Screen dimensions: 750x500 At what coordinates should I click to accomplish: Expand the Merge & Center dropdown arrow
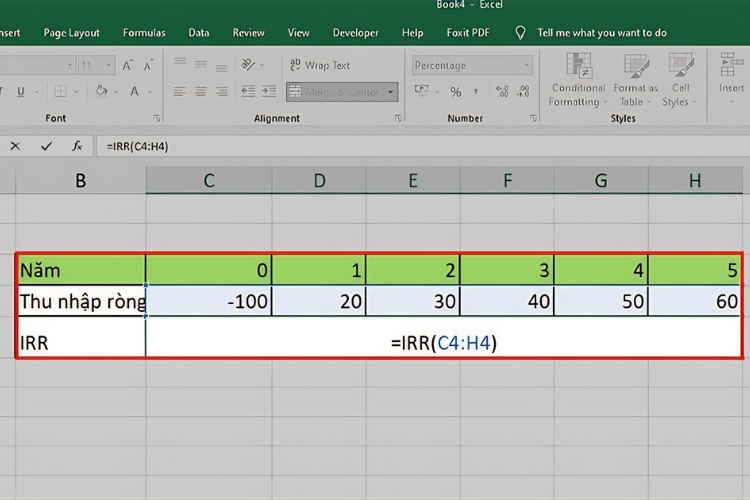coord(390,92)
